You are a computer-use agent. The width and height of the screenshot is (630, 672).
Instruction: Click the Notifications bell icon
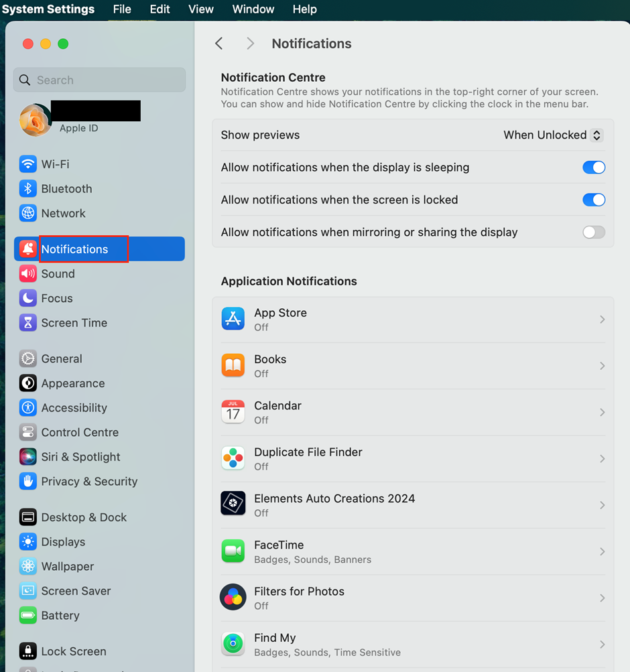[x=28, y=249]
